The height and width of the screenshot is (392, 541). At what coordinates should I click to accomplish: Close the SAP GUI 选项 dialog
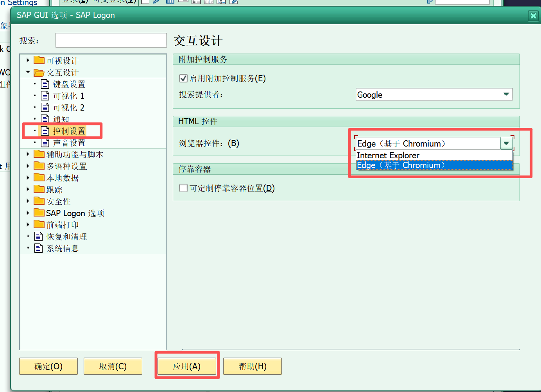click(x=533, y=16)
